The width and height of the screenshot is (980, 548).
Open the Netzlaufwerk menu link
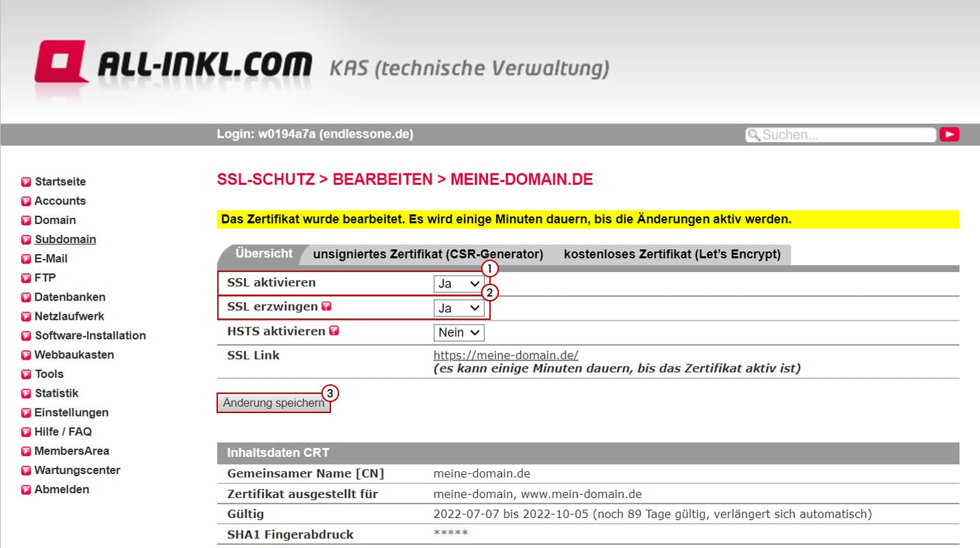pyautogui.click(x=70, y=316)
